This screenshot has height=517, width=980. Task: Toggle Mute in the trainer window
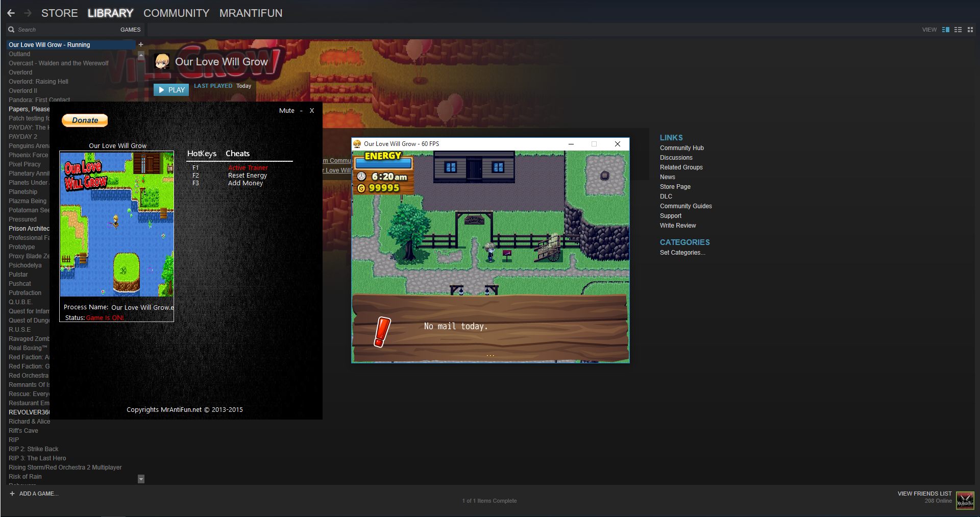(x=286, y=111)
